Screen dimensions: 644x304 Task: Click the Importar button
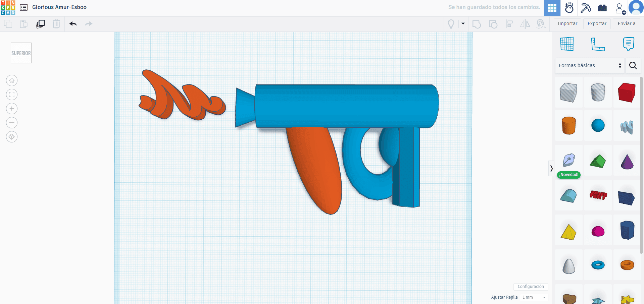coord(567,24)
